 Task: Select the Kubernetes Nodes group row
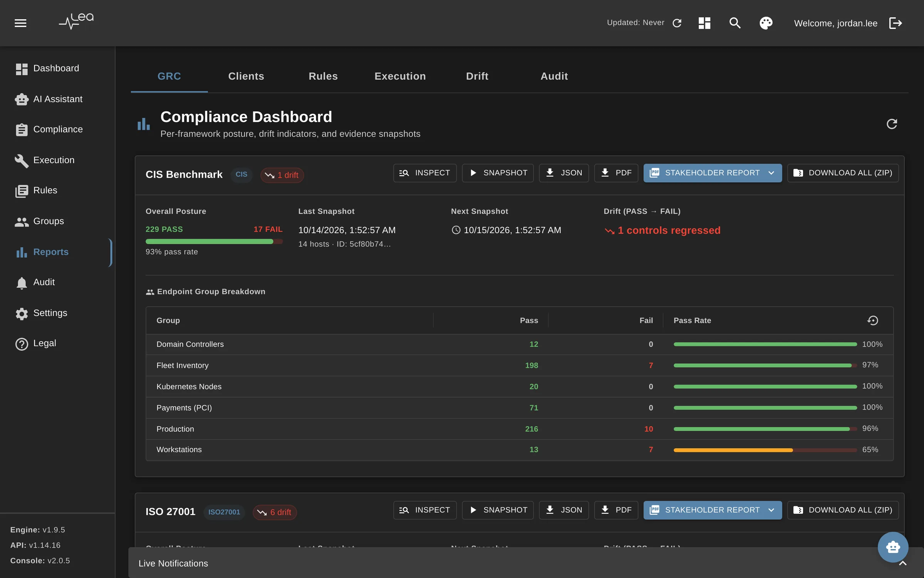pos(519,386)
